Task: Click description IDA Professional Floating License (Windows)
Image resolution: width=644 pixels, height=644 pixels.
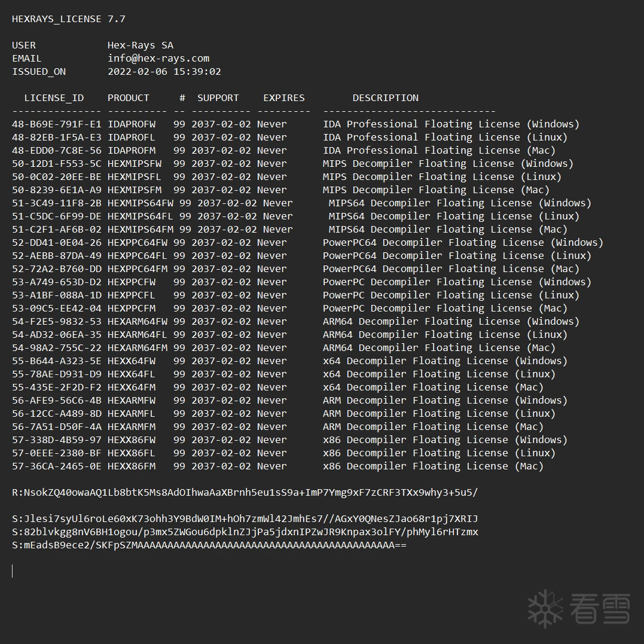Action: (451, 124)
